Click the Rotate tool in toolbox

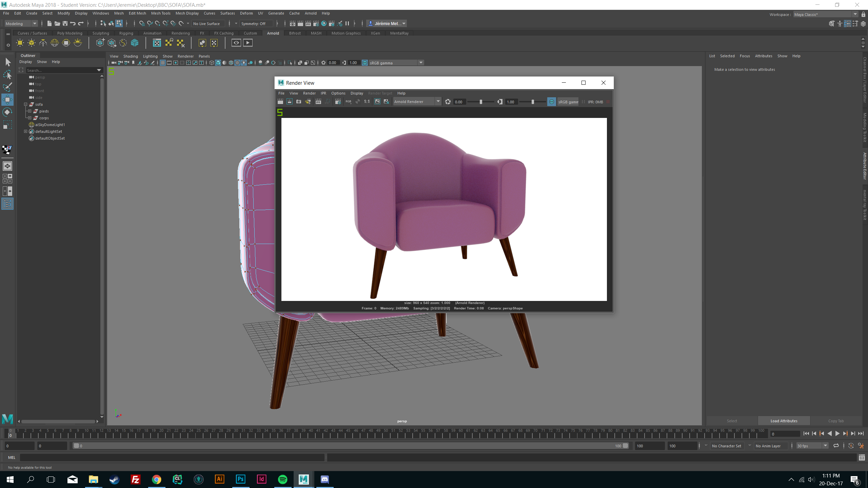7,112
